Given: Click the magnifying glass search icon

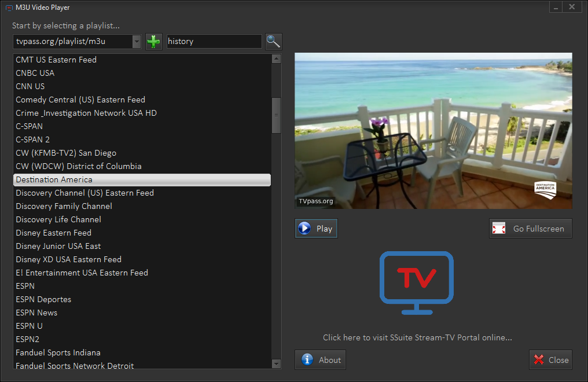Looking at the screenshot, I should tap(273, 42).
